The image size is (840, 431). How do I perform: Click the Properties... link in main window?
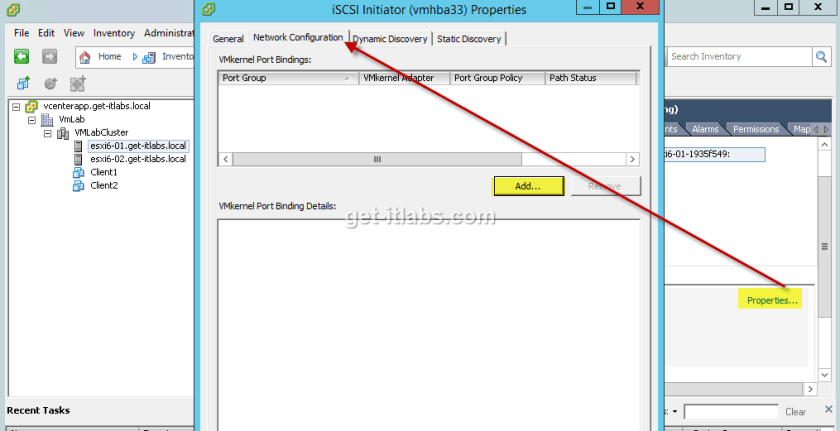[772, 301]
